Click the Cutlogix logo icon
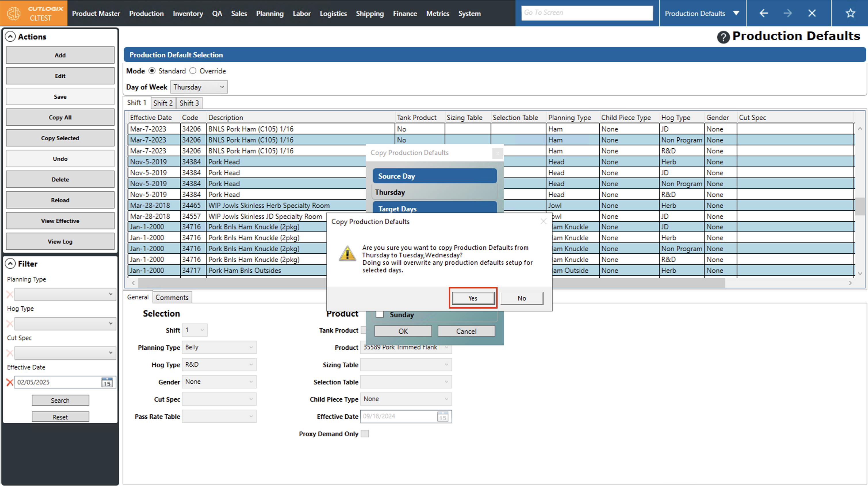The height and width of the screenshot is (486, 868). click(x=14, y=13)
